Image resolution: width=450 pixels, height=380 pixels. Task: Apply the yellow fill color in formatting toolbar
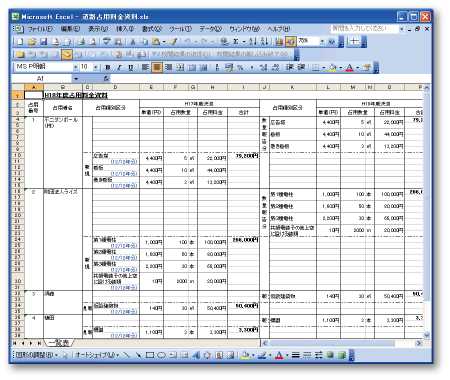click(332, 68)
